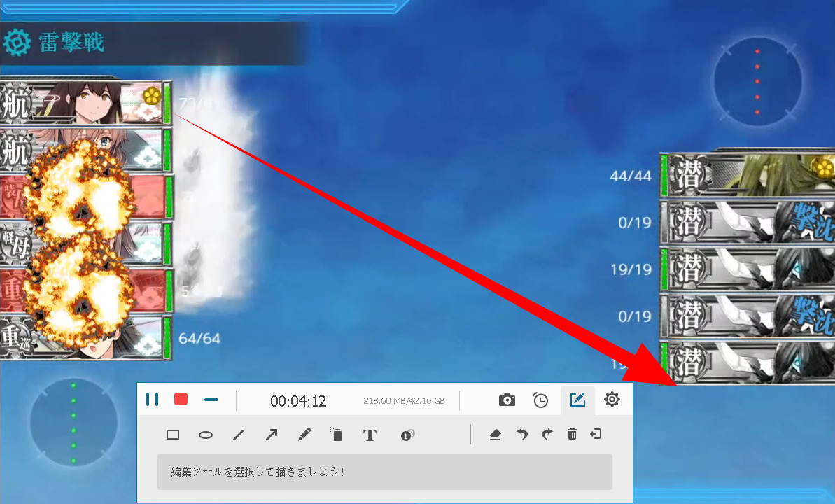The width and height of the screenshot is (835, 504).
Task: Select the straight line drawing tool
Action: point(238,435)
